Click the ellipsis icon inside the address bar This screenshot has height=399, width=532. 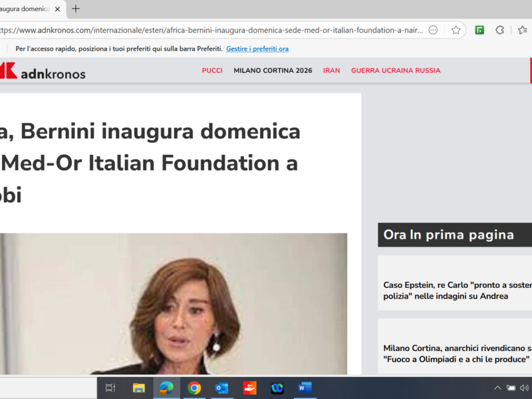tap(433, 30)
